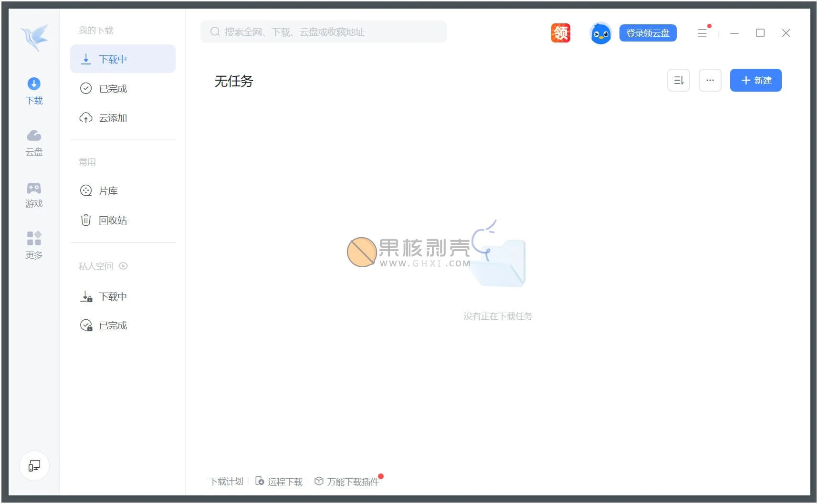Switch to the 已完成 completed tab
The image size is (818, 504).
click(113, 88)
